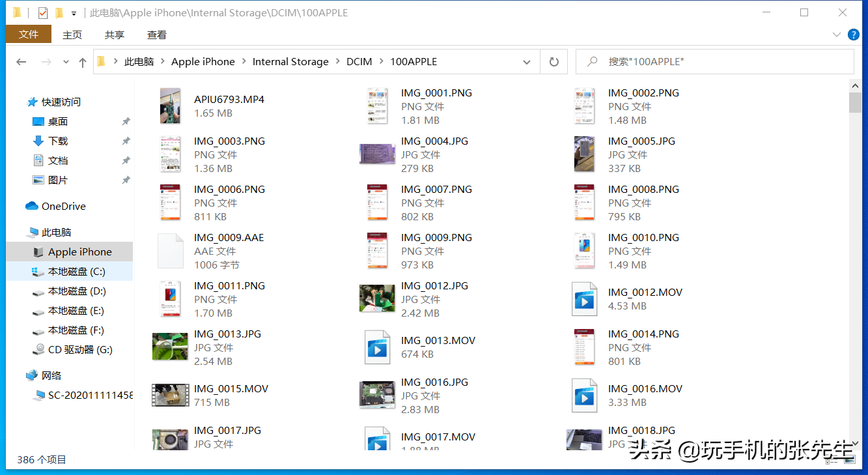
Task: Open the 文件 (File) menu tab
Action: [x=29, y=35]
